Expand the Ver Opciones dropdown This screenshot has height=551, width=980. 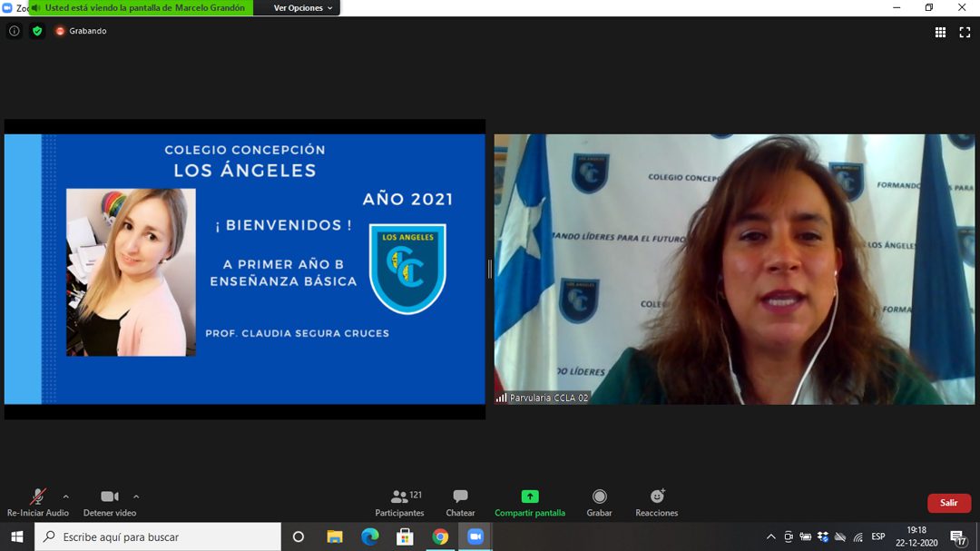304,8
